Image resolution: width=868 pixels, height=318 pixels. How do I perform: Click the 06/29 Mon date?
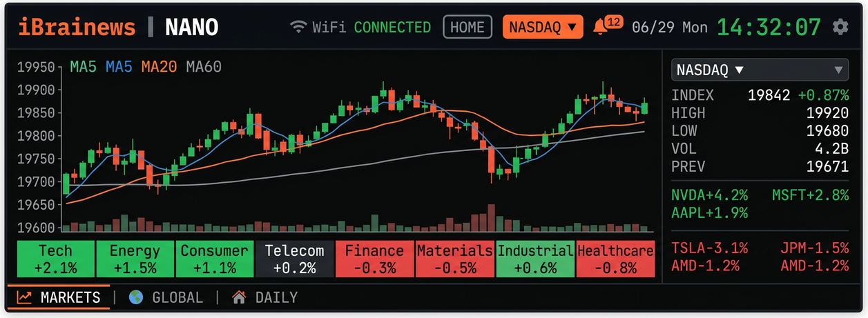(x=670, y=28)
